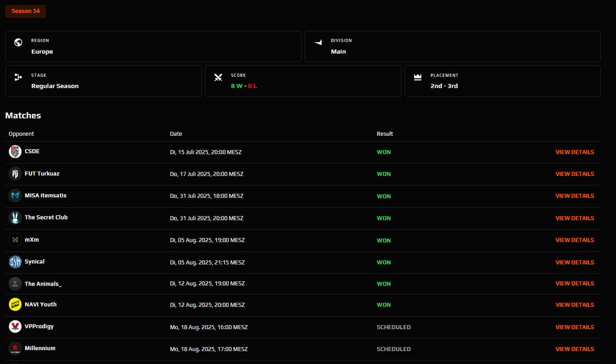Click The Animals_ placeholder avatar
Screen dimensions: 616x364
pyautogui.click(x=15, y=284)
